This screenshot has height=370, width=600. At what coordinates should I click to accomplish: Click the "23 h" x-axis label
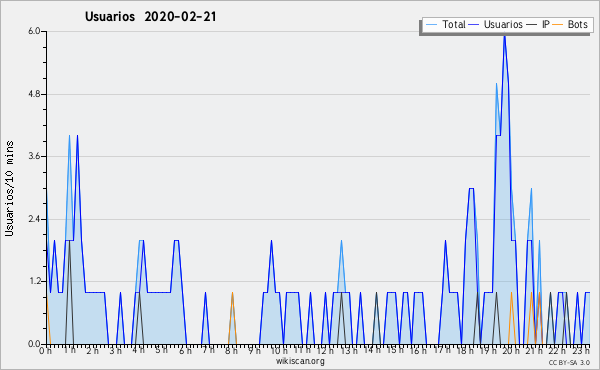[581, 351]
